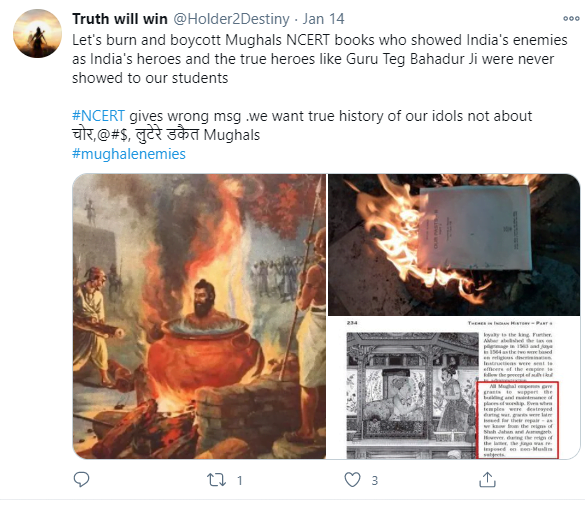Open the #NCERT hashtag link
This screenshot has width=585, height=510.
click(x=98, y=116)
